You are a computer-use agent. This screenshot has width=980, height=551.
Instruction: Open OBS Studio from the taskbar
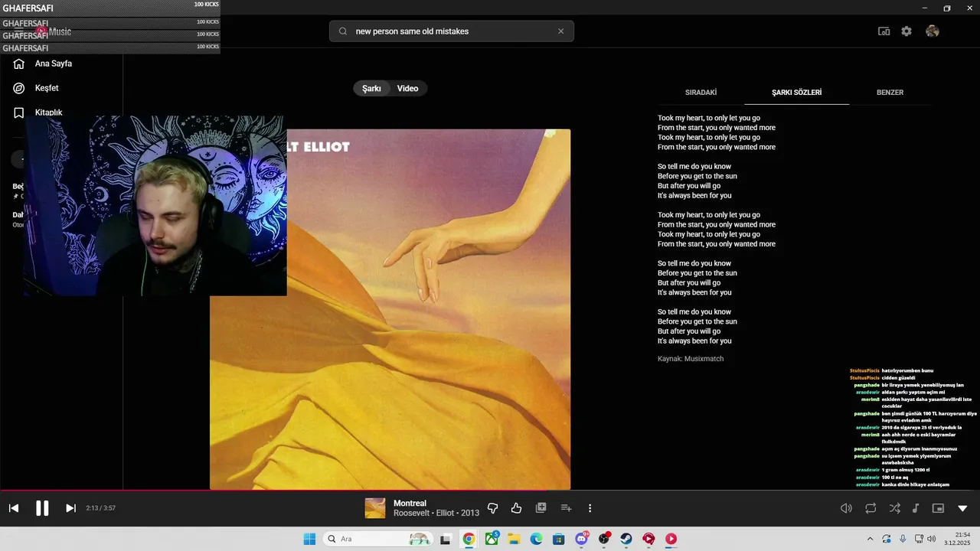click(604, 539)
